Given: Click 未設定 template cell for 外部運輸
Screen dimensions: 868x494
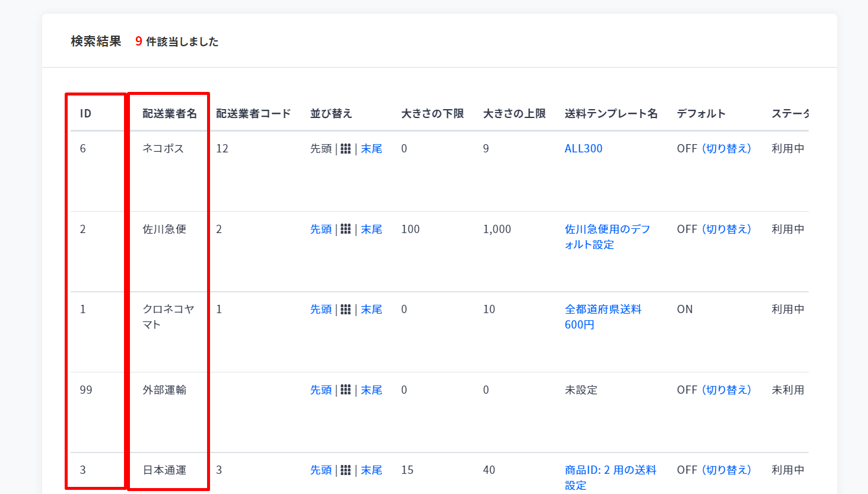Looking at the screenshot, I should tap(581, 390).
